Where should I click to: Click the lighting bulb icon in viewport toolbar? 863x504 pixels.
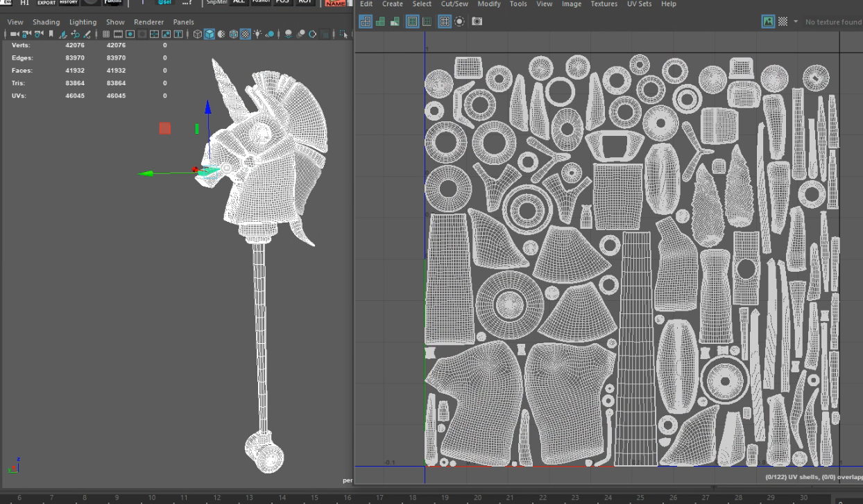tap(257, 33)
